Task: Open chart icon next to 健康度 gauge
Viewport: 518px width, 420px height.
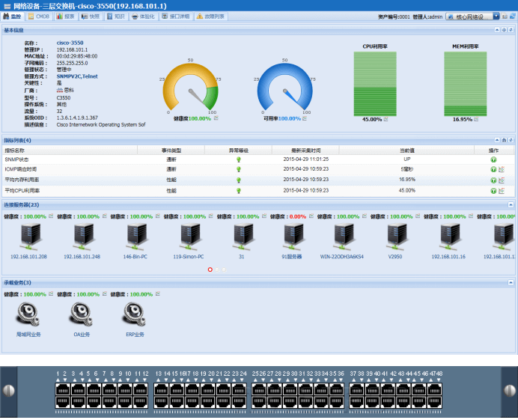Action: 216,118
